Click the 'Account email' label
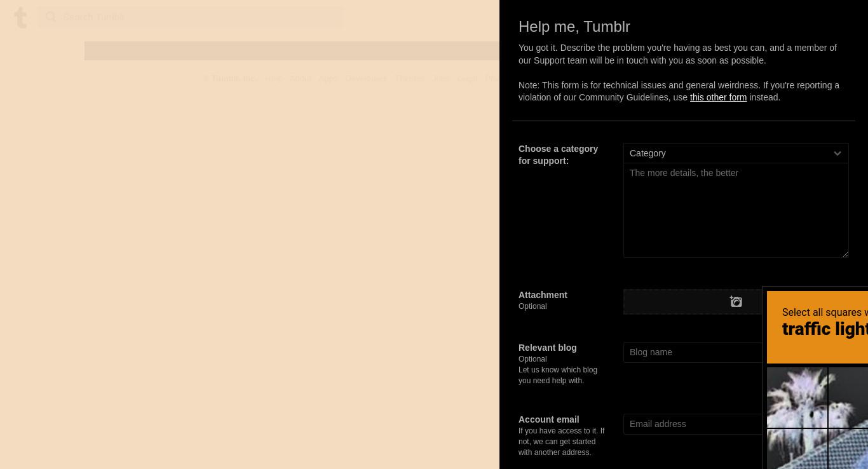Viewport: 868px width, 469px height. coord(549,419)
